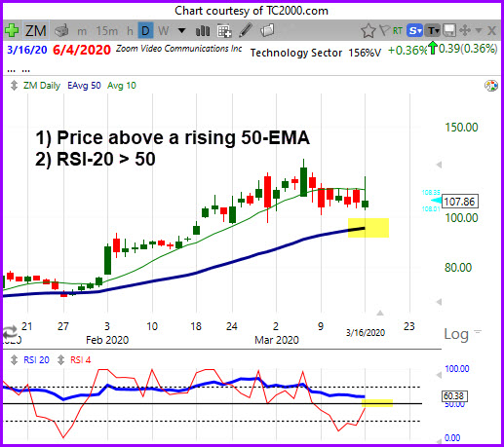The image size is (504, 447).
Task: Click the red 6/4/2020 date label
Action: click(82, 50)
